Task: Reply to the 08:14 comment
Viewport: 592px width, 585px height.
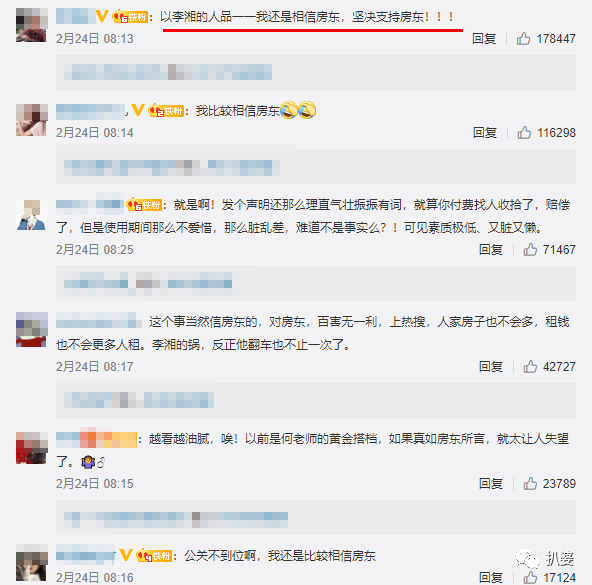Action: (x=485, y=133)
